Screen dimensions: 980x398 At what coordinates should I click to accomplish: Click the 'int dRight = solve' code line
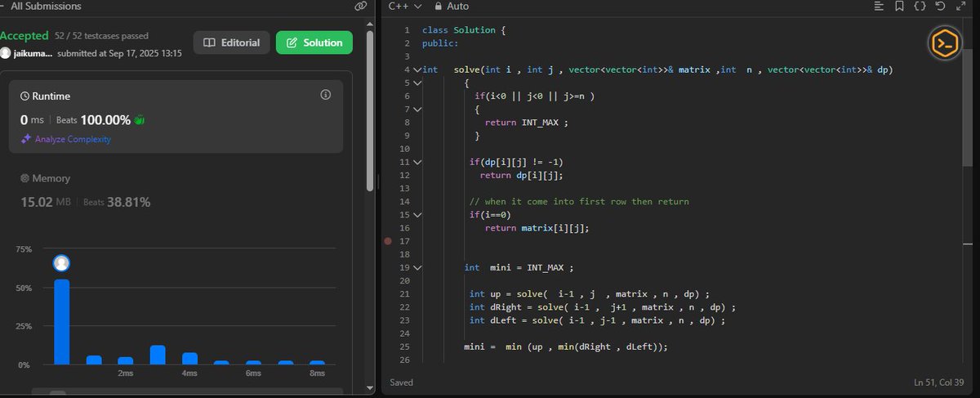click(x=603, y=307)
